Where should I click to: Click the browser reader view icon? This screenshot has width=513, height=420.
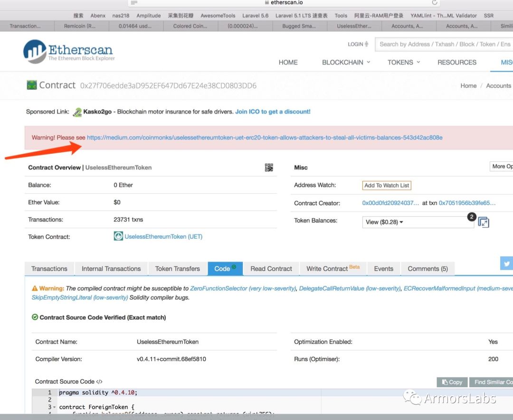[134, 3]
